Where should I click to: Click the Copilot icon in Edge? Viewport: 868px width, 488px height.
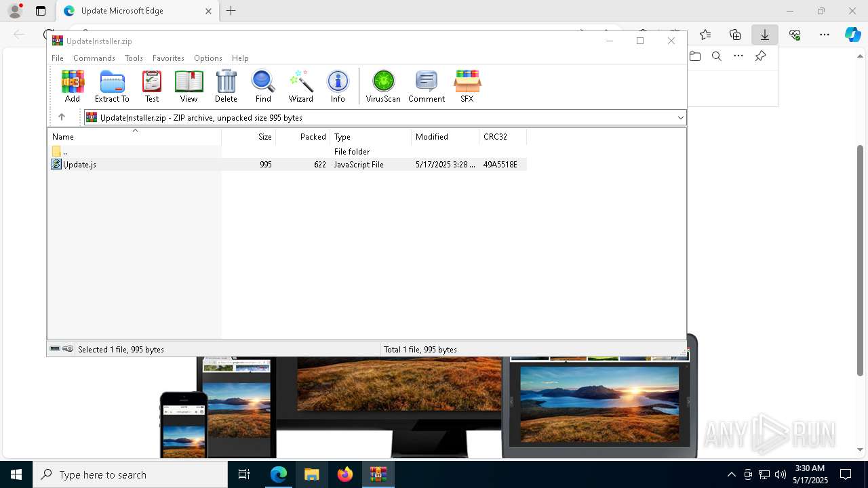pos(852,35)
